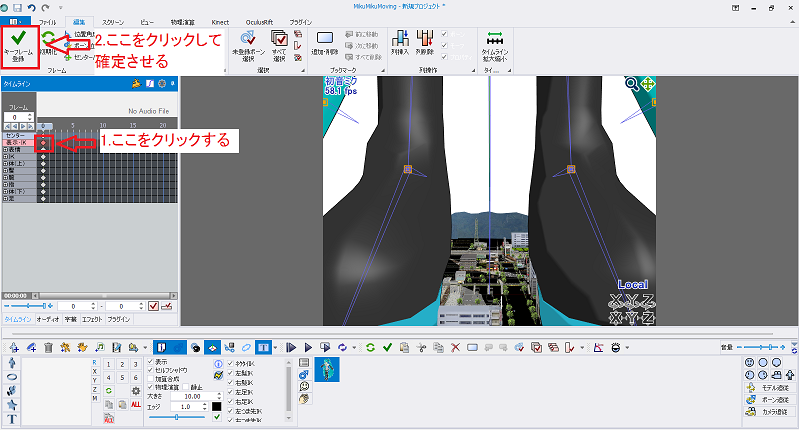Click the ellipse ring icon in left column
The image size is (799, 430).
tap(12, 377)
